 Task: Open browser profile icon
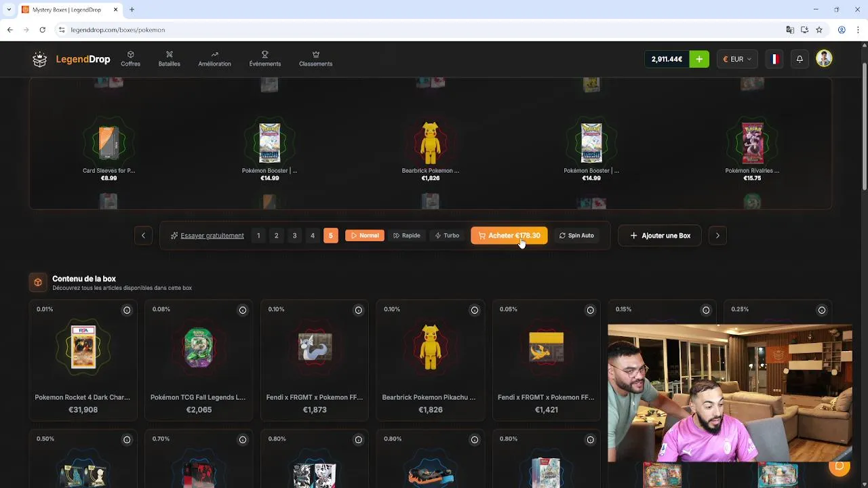click(x=842, y=30)
